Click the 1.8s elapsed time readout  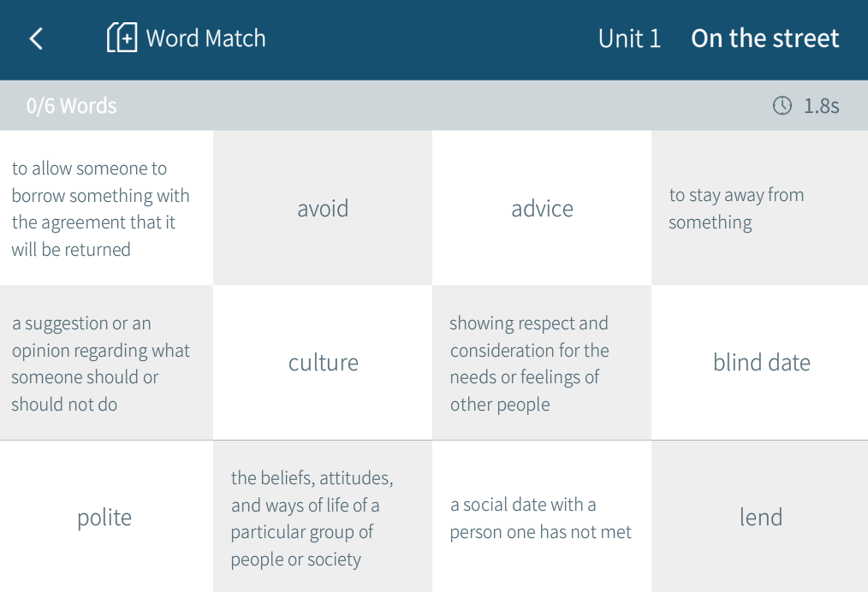click(821, 106)
